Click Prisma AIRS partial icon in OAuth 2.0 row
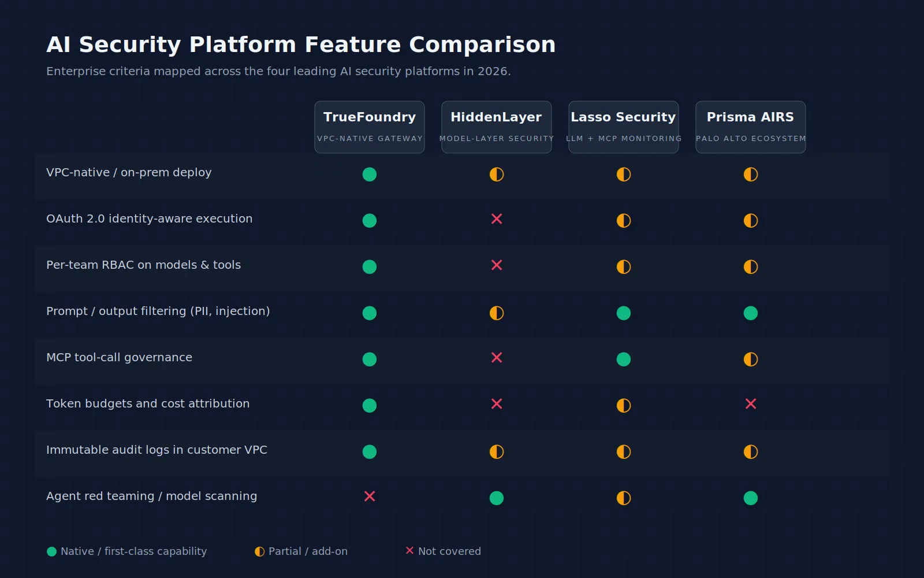The width and height of the screenshot is (924, 578). click(x=751, y=220)
